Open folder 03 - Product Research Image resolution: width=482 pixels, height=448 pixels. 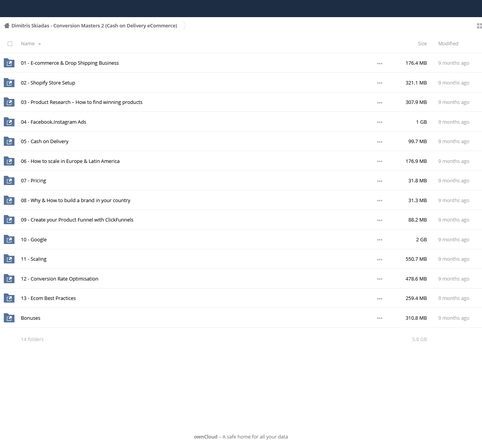click(x=81, y=102)
